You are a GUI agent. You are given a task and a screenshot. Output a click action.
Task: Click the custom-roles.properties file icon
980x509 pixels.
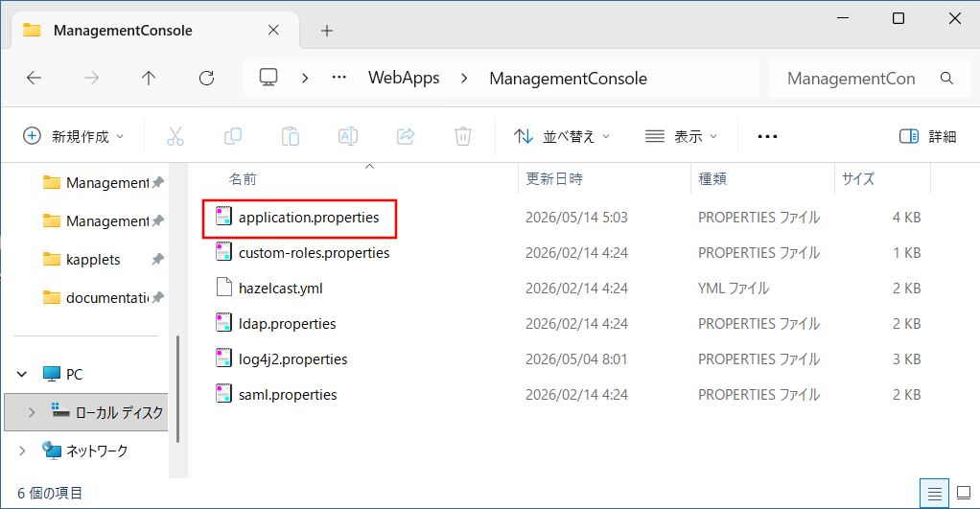click(x=223, y=252)
